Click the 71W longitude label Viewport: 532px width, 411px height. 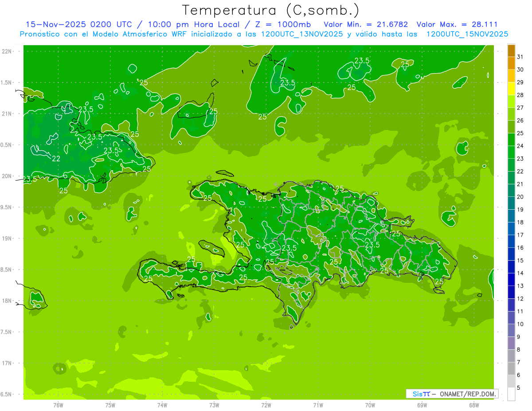coord(318,405)
